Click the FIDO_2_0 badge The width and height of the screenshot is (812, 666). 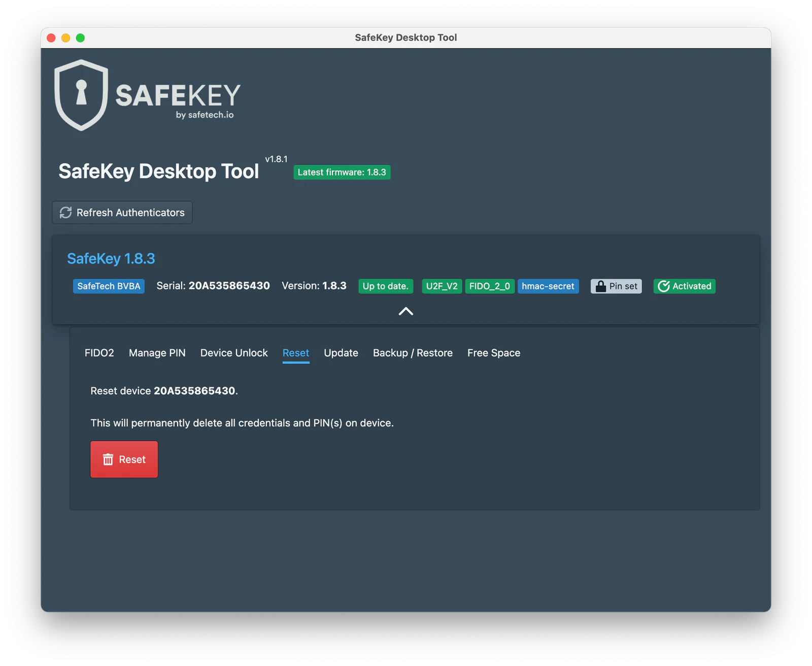pyautogui.click(x=490, y=286)
